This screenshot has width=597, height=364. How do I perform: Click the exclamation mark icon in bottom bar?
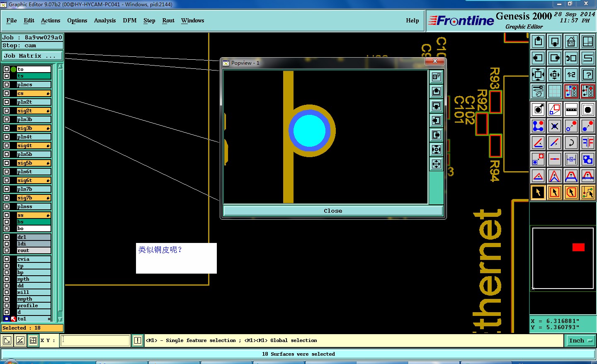(x=138, y=340)
